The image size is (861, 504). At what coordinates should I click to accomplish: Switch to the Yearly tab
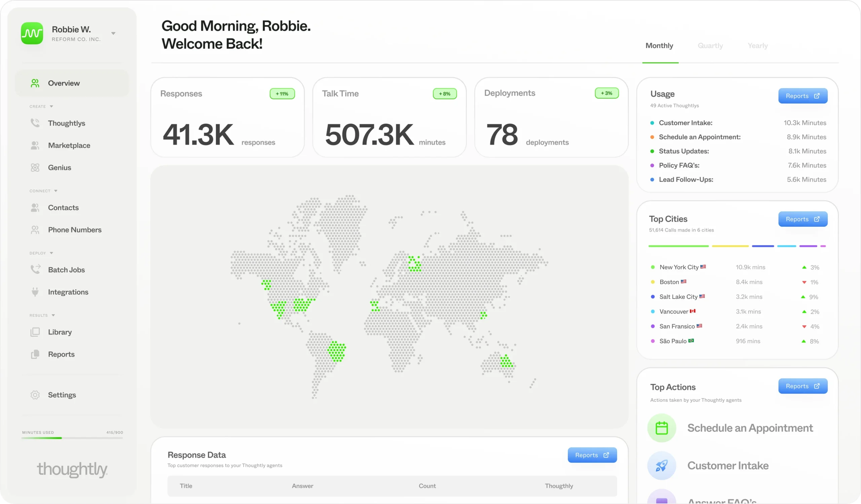[x=757, y=46]
